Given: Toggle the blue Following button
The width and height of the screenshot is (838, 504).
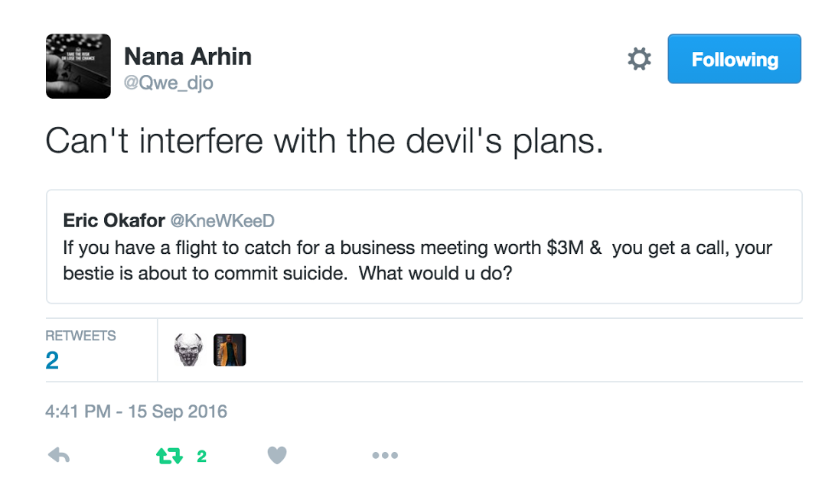Looking at the screenshot, I should click(x=734, y=59).
